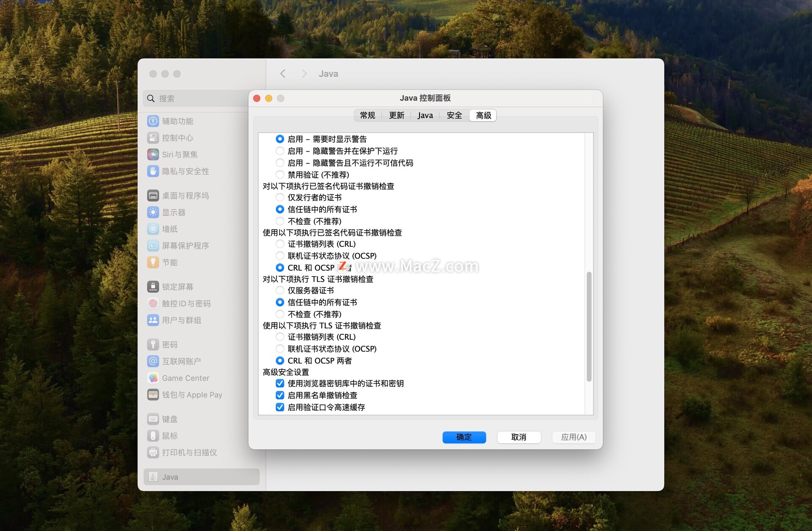Open the 墙纸 wallpaper icon
The image size is (812, 531).
(153, 229)
